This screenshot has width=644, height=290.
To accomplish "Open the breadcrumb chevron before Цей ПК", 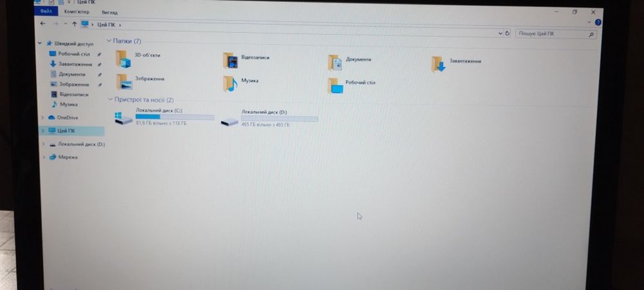I will click(x=93, y=24).
